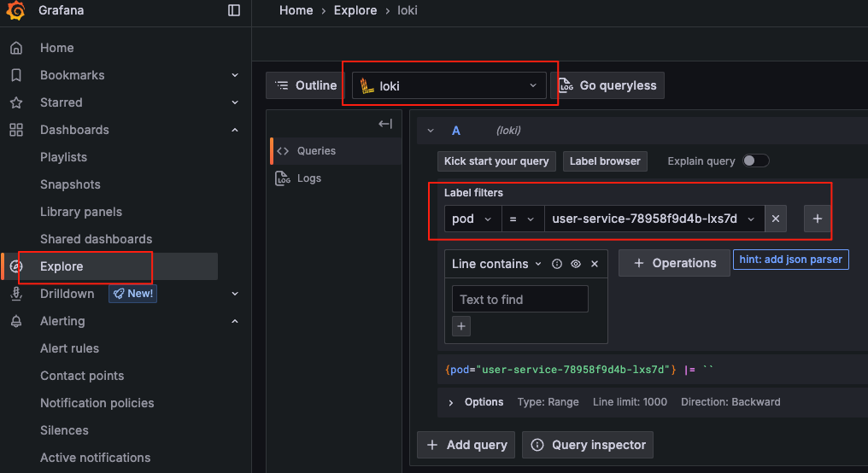Image resolution: width=868 pixels, height=473 pixels.
Task: Open the Label browser
Action: click(x=605, y=161)
